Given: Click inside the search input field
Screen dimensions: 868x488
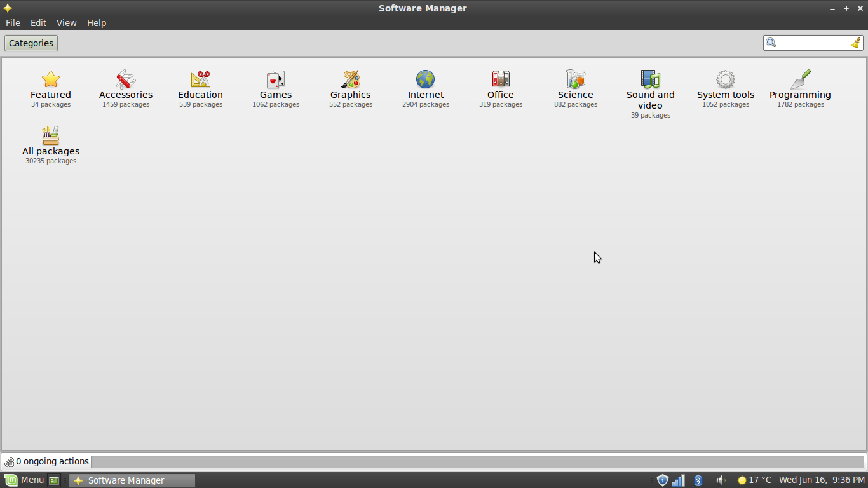Looking at the screenshot, I should pos(813,43).
